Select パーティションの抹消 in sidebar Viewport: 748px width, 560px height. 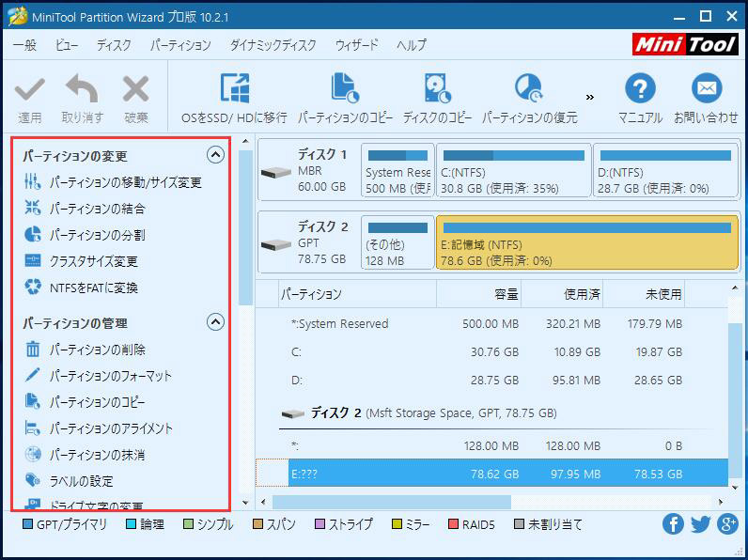85,455
